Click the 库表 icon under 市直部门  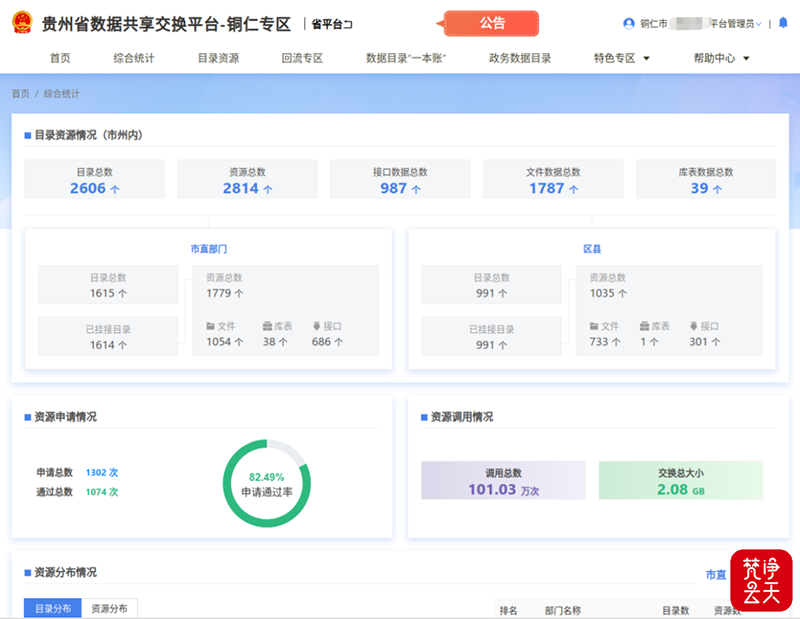click(267, 326)
